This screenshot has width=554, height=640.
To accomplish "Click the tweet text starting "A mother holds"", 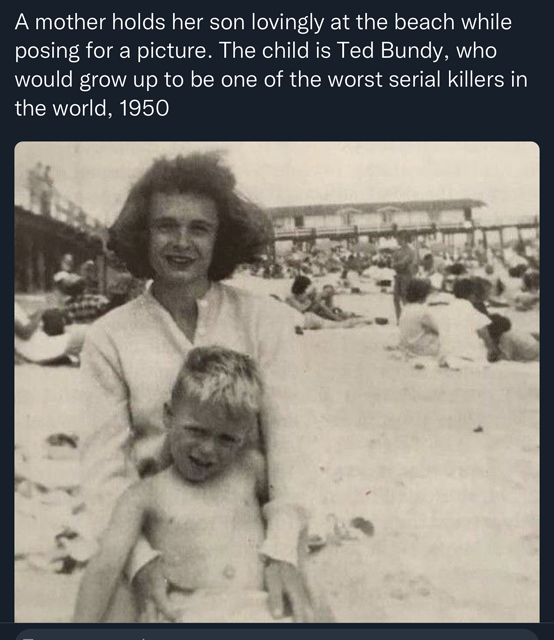I will 271,65.
